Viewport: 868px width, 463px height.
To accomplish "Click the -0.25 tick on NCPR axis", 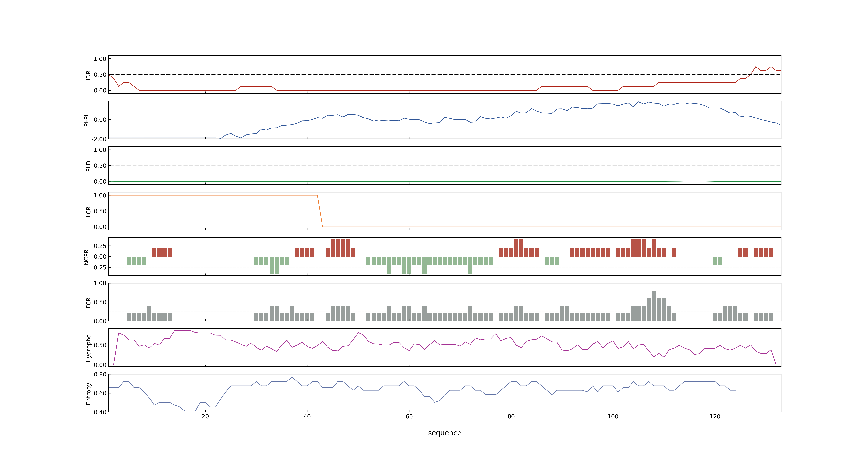I will pos(99,268).
